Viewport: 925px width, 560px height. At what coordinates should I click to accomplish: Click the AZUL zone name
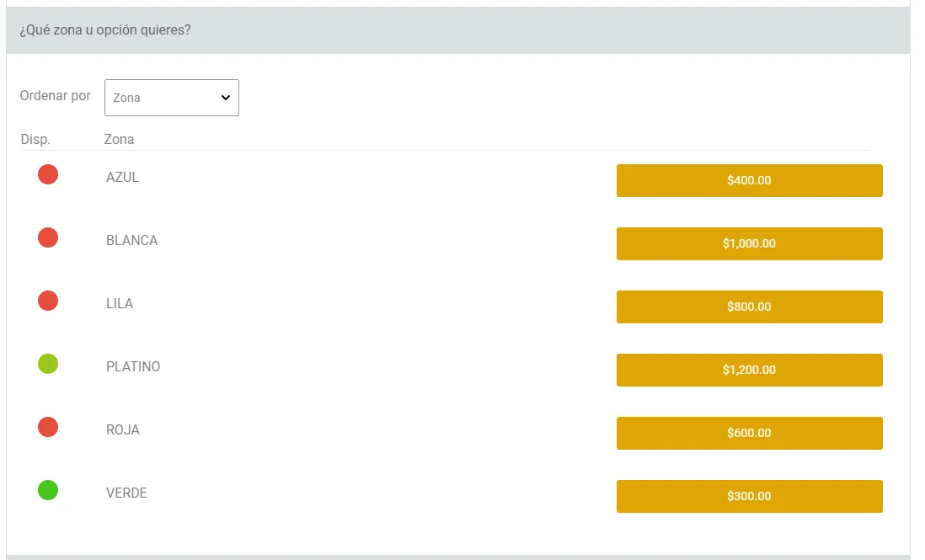[x=123, y=178]
